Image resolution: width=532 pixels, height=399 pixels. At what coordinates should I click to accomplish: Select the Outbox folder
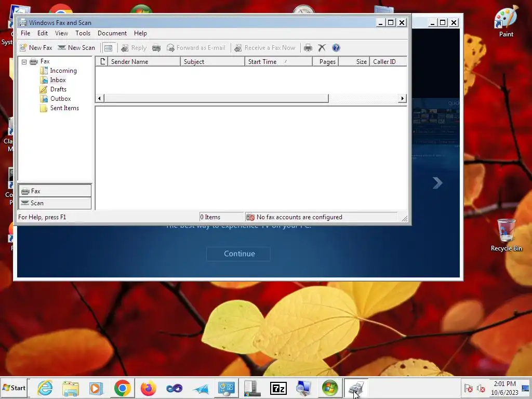pos(60,99)
